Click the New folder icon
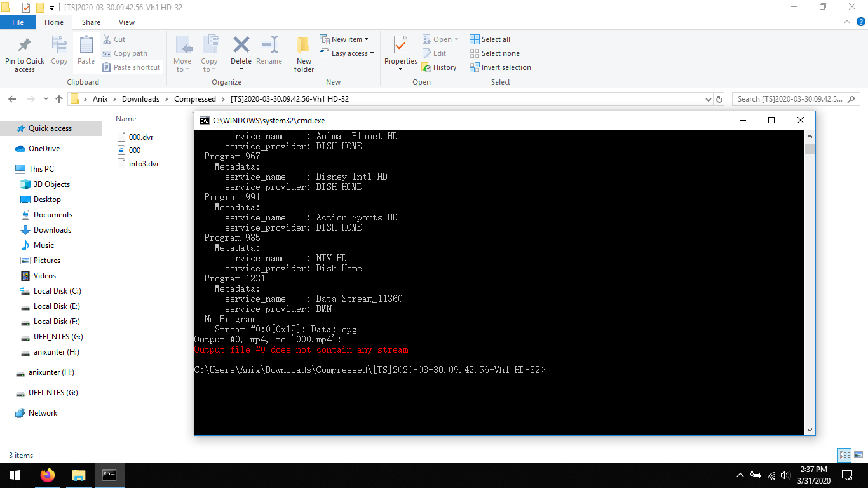This screenshot has height=488, width=868. coord(304,47)
